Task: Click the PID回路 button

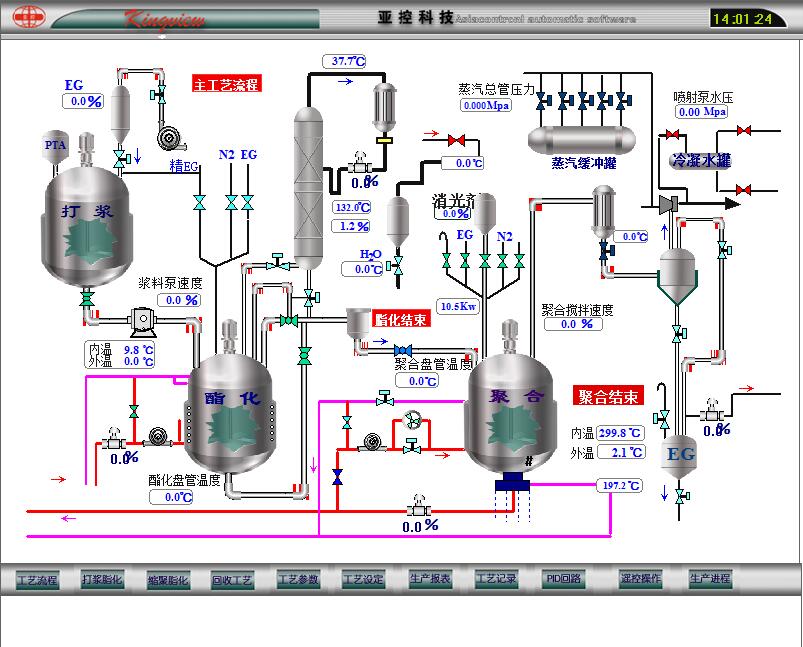Action: click(562, 579)
